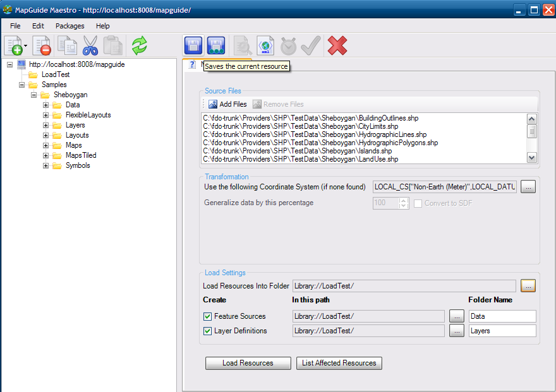The image size is (556, 392).
Task: Close the editor with red X icon
Action: click(x=337, y=45)
